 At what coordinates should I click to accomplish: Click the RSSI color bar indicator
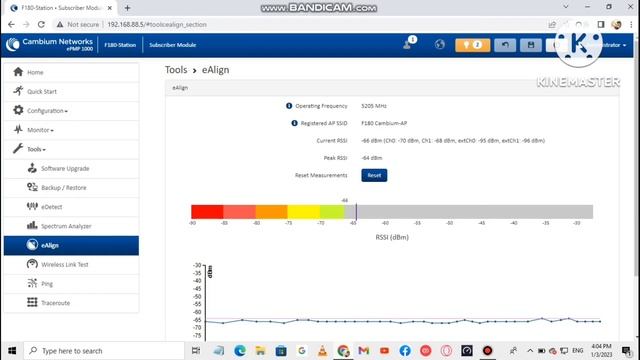(392, 212)
